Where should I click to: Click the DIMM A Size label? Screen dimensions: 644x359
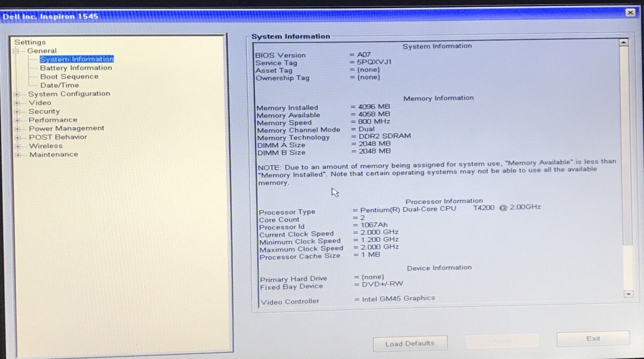(281, 145)
